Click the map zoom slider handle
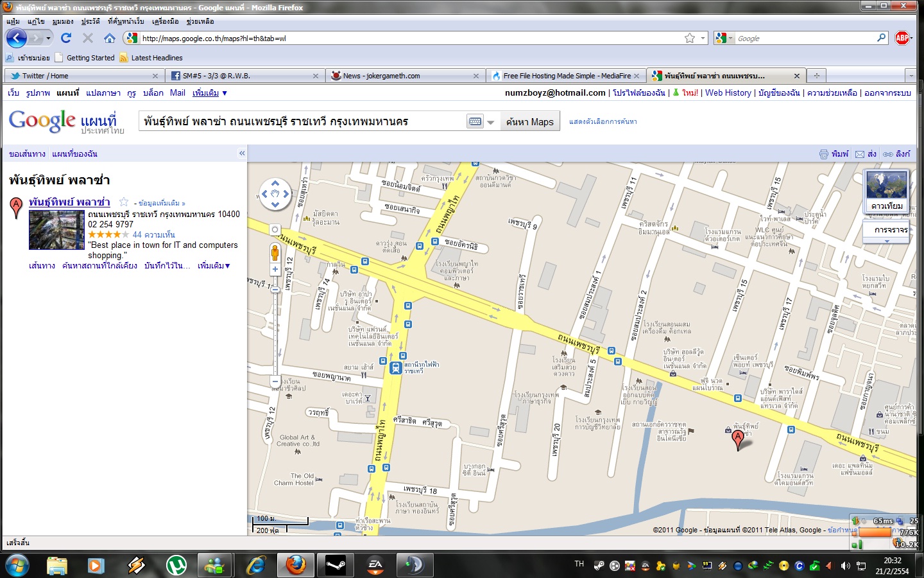Viewport: 924px width, 578px height. point(275,290)
